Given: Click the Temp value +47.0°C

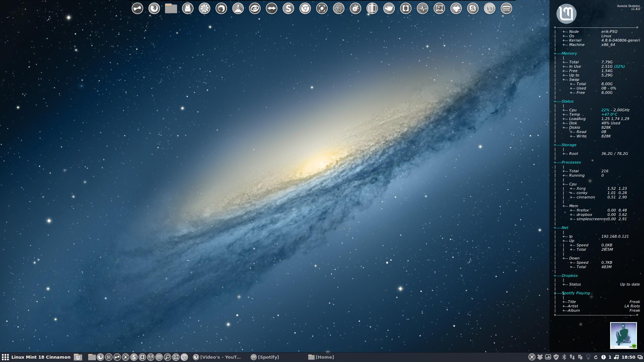Looking at the screenshot, I should pos(609,114).
